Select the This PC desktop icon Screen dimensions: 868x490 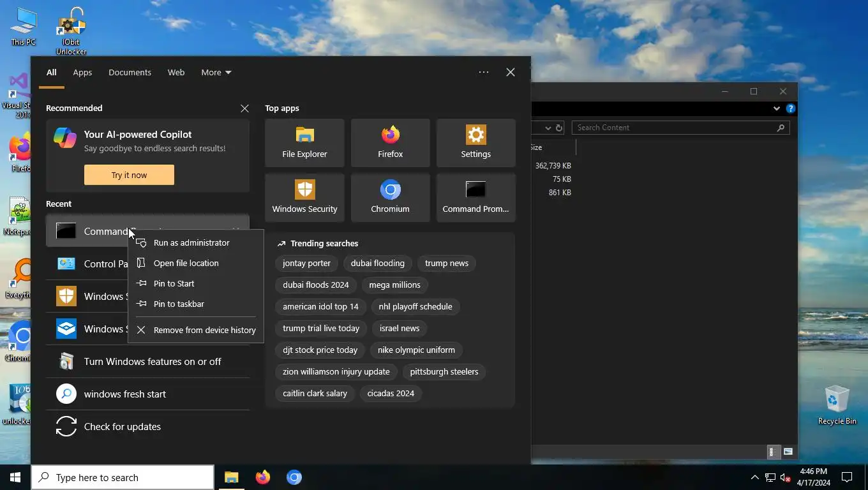[23, 27]
